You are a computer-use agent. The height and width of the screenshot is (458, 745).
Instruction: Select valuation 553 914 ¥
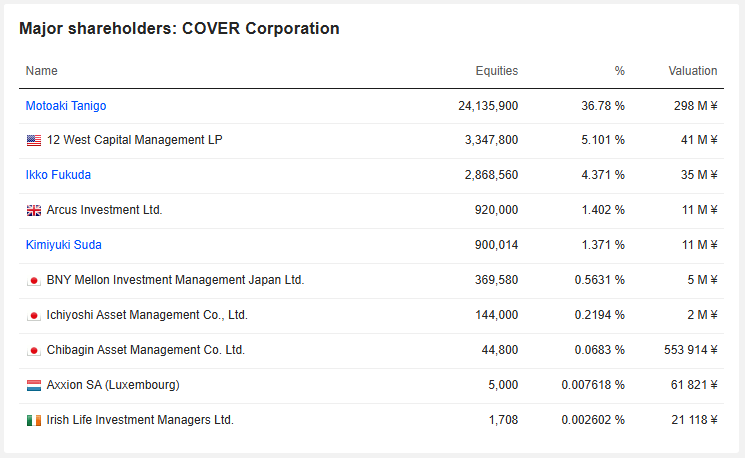click(691, 350)
